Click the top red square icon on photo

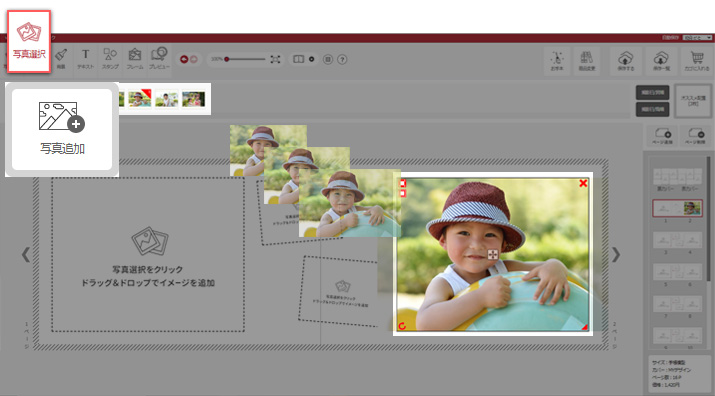(403, 183)
